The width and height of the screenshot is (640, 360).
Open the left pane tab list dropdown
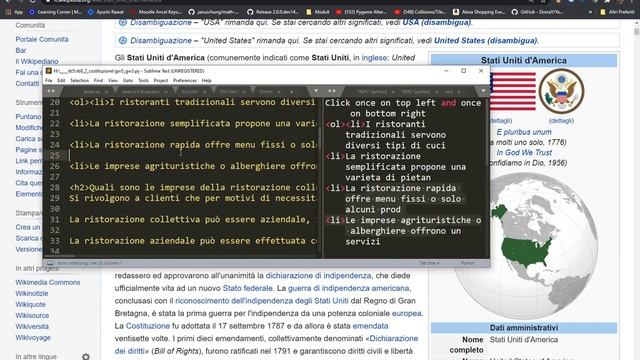click(x=316, y=91)
